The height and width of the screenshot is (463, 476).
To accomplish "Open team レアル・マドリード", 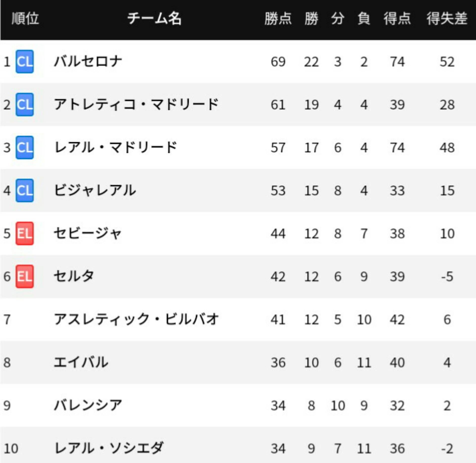I will pyautogui.click(x=115, y=147).
